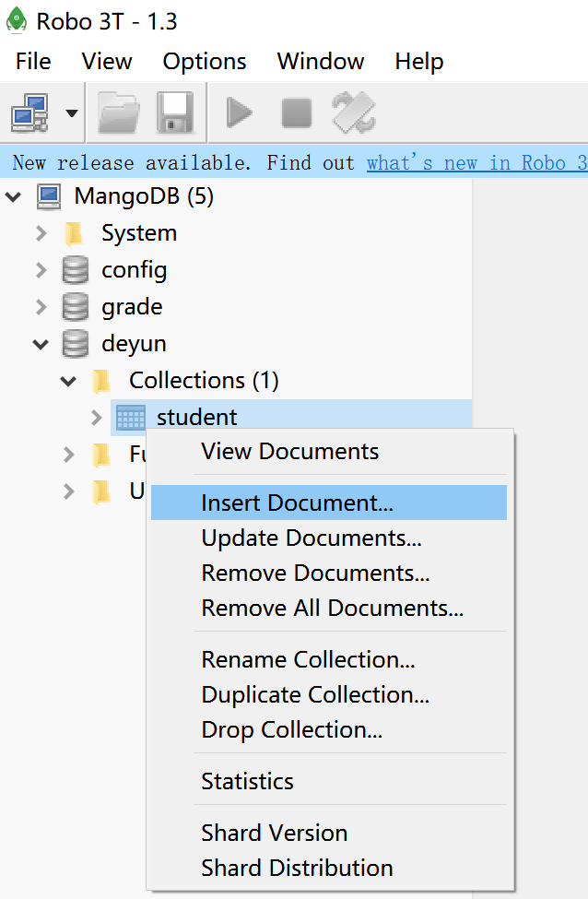
Task: Open the View menu
Action: 107,62
